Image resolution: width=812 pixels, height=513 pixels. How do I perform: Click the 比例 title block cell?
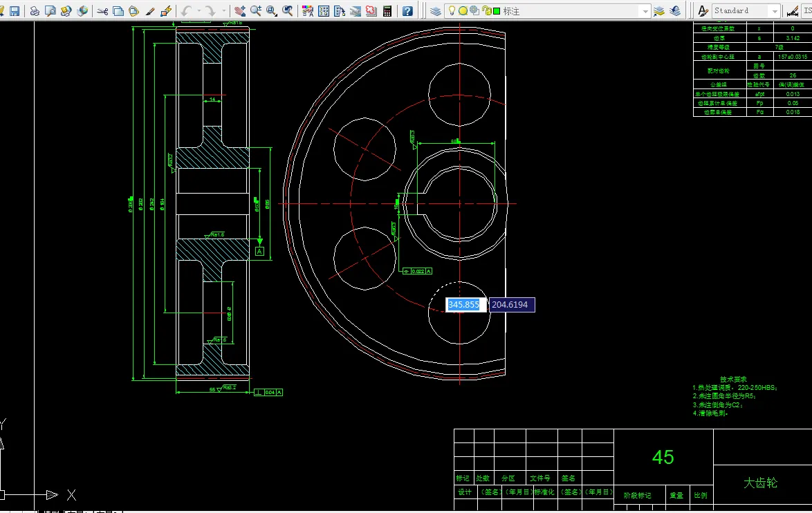[700, 496]
